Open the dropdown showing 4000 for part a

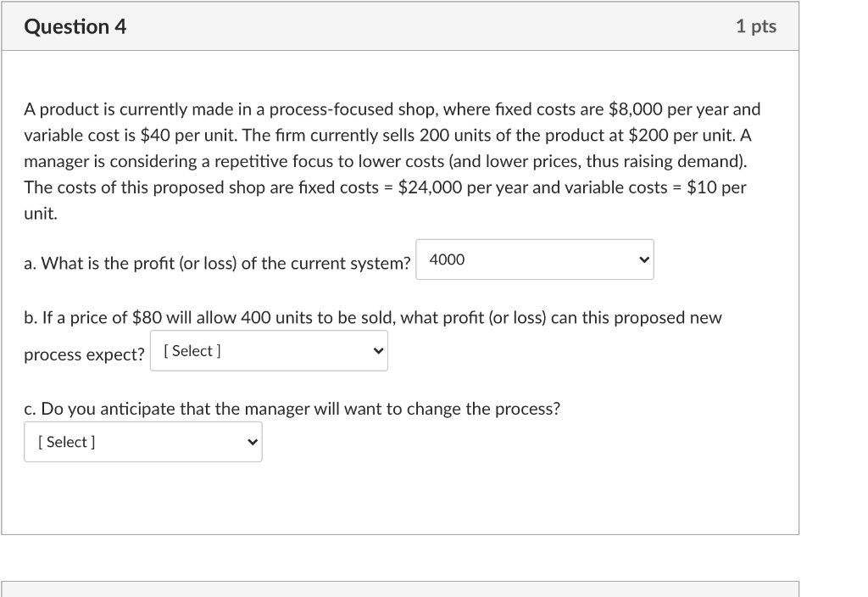pos(534,259)
